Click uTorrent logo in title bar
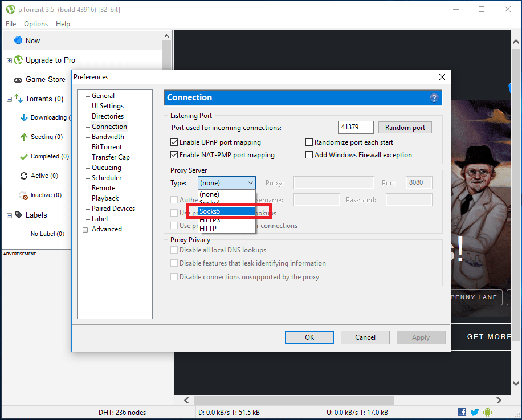Image resolution: width=522 pixels, height=420 pixels. pyautogui.click(x=11, y=9)
